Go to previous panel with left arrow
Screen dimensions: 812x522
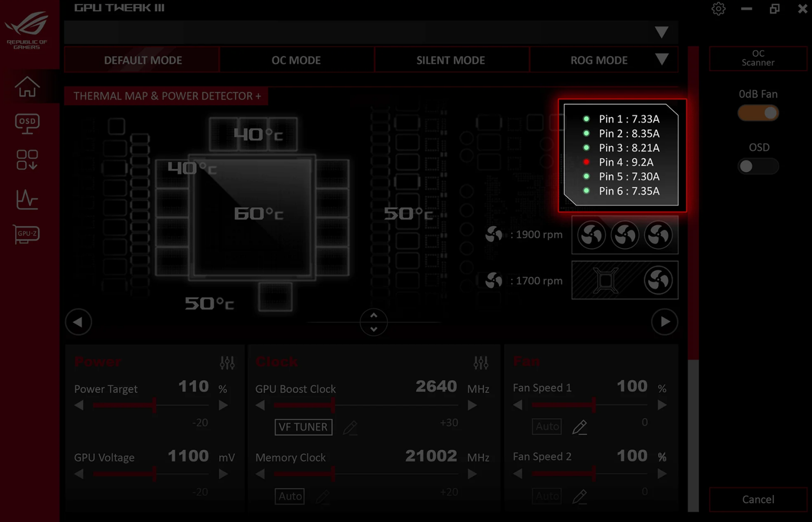pos(78,322)
